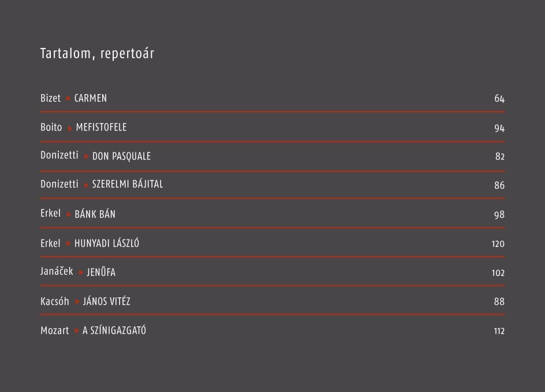Select the Kacsóh composer name

pos(55,301)
